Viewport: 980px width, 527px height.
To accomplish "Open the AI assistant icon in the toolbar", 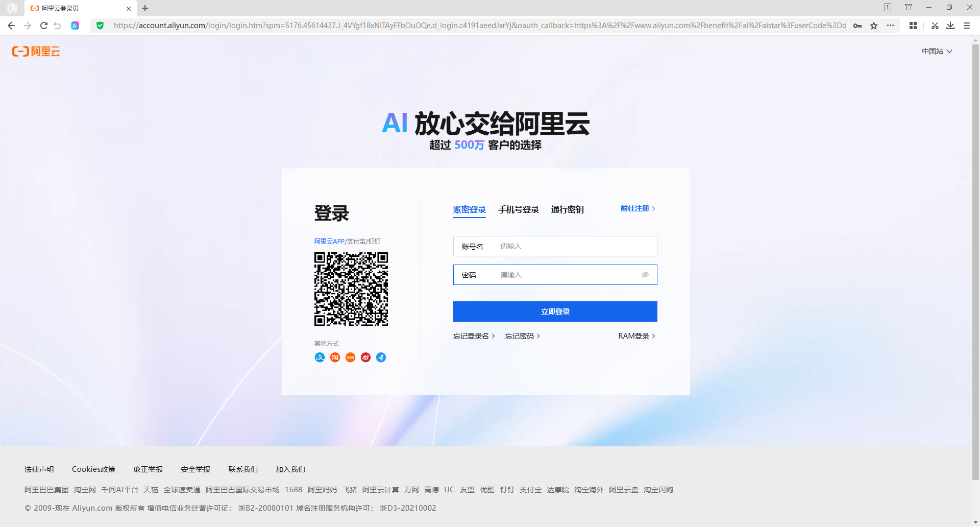I will (75, 26).
